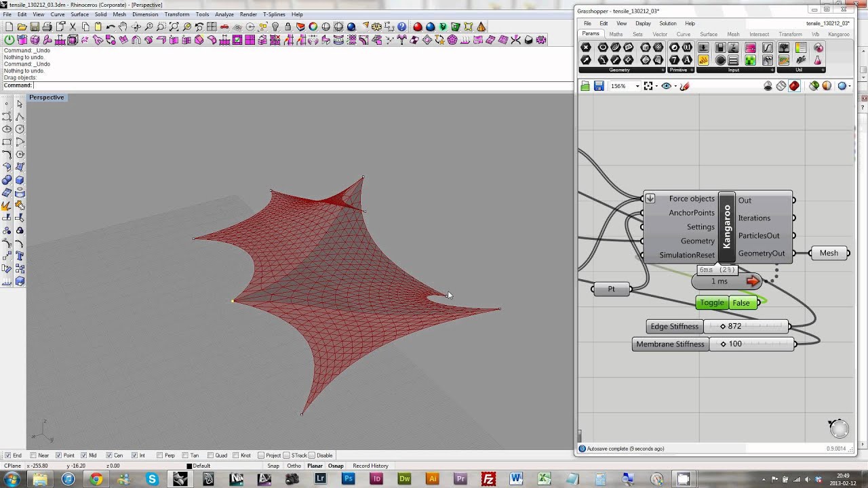Uncheck the Point osnap checkbox

pyautogui.click(x=58, y=455)
